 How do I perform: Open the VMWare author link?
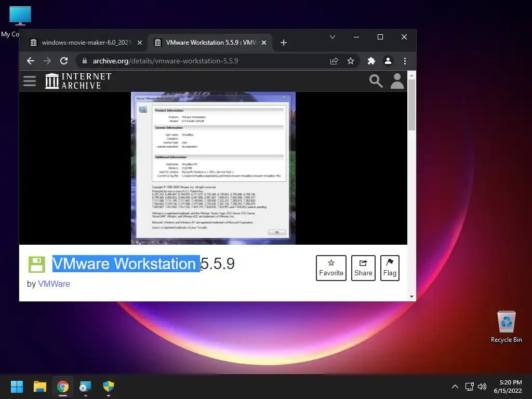click(54, 284)
